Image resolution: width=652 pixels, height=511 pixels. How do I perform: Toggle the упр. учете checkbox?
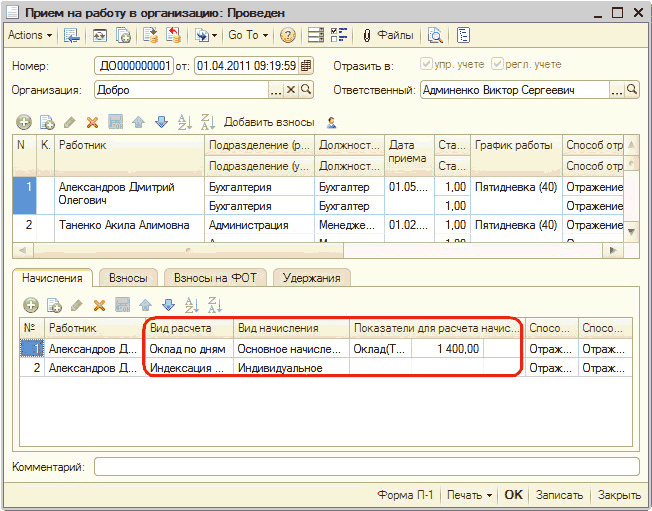point(427,65)
